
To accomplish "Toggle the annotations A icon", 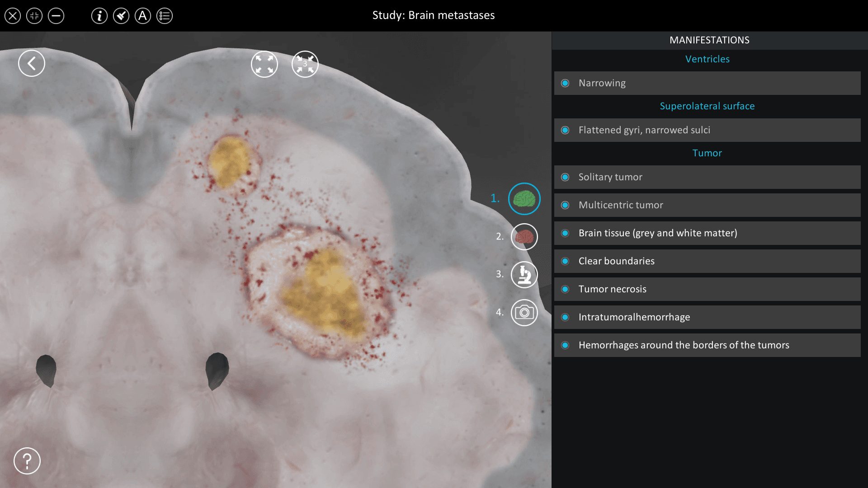I will pos(143,16).
